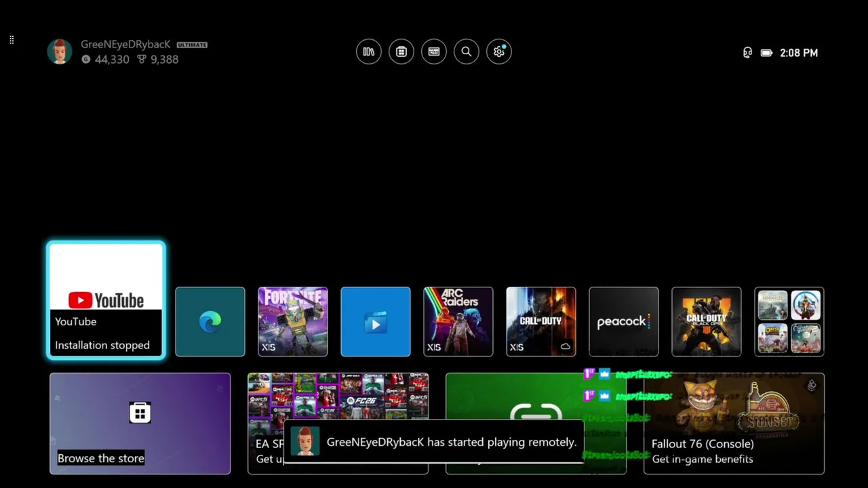Viewport: 868px width, 488px height.
Task: Launch the ARC Raiders tile
Action: tap(458, 321)
